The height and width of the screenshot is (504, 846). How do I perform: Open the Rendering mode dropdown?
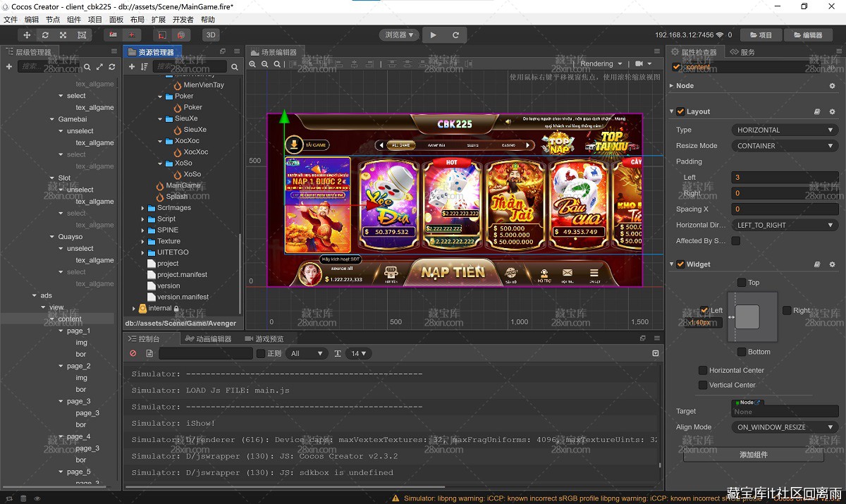click(x=601, y=63)
